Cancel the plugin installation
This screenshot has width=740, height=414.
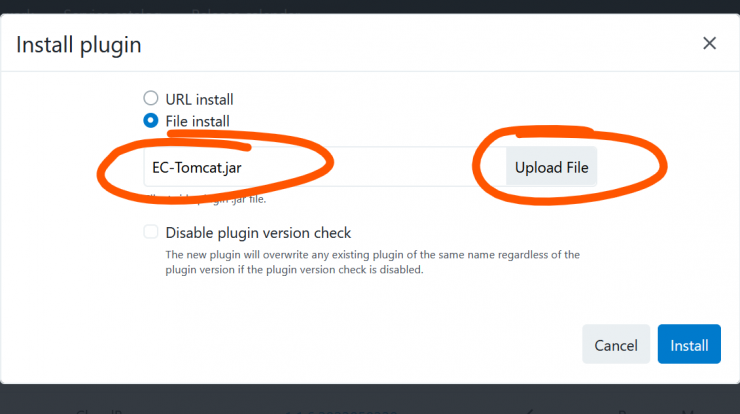(616, 344)
